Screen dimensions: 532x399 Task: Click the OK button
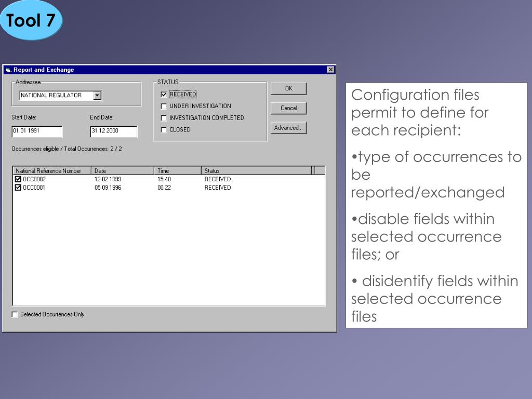[x=289, y=88]
